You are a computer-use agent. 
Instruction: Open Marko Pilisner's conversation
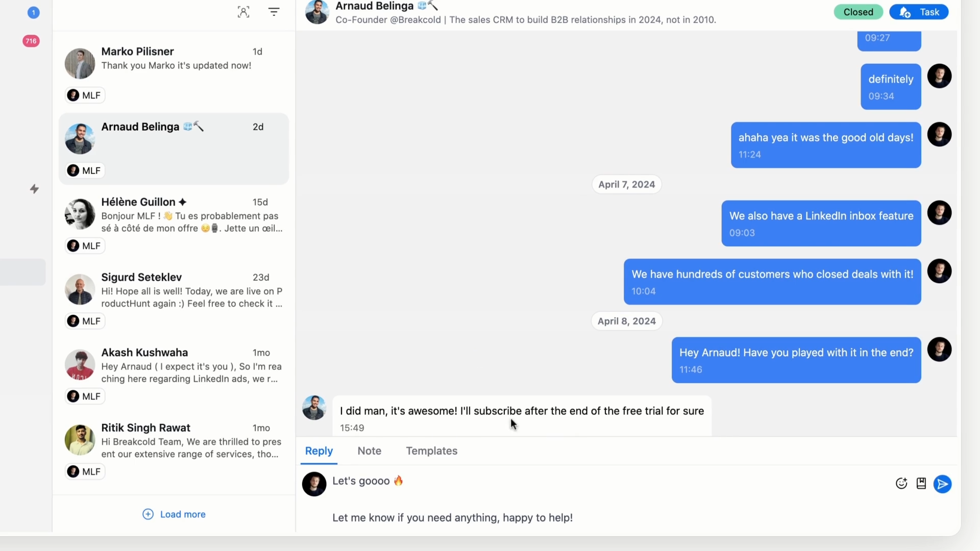[174, 73]
